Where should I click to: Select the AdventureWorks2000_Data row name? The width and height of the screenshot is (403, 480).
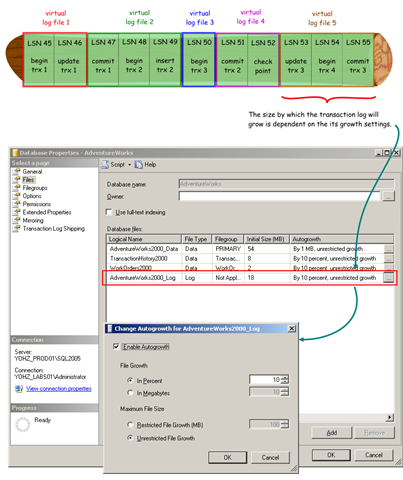pyautogui.click(x=144, y=249)
